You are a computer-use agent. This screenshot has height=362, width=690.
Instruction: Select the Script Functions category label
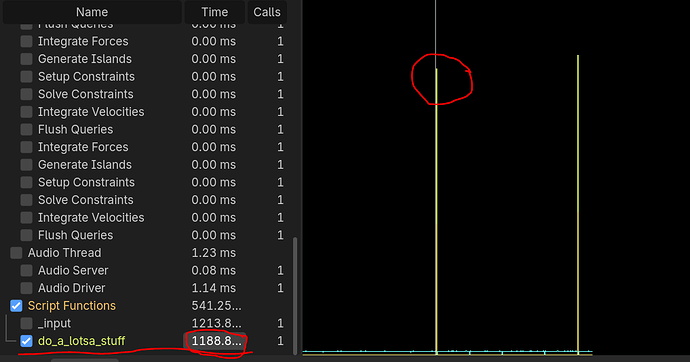coord(72,306)
